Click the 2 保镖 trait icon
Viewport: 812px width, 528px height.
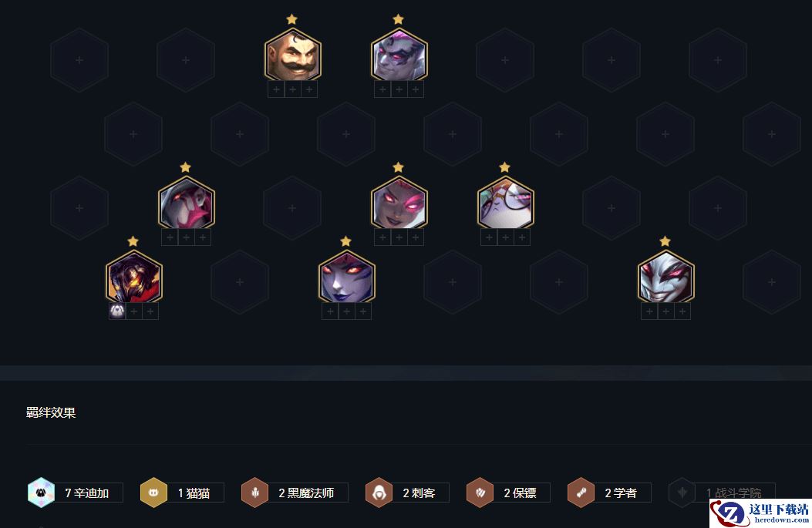tap(480, 493)
